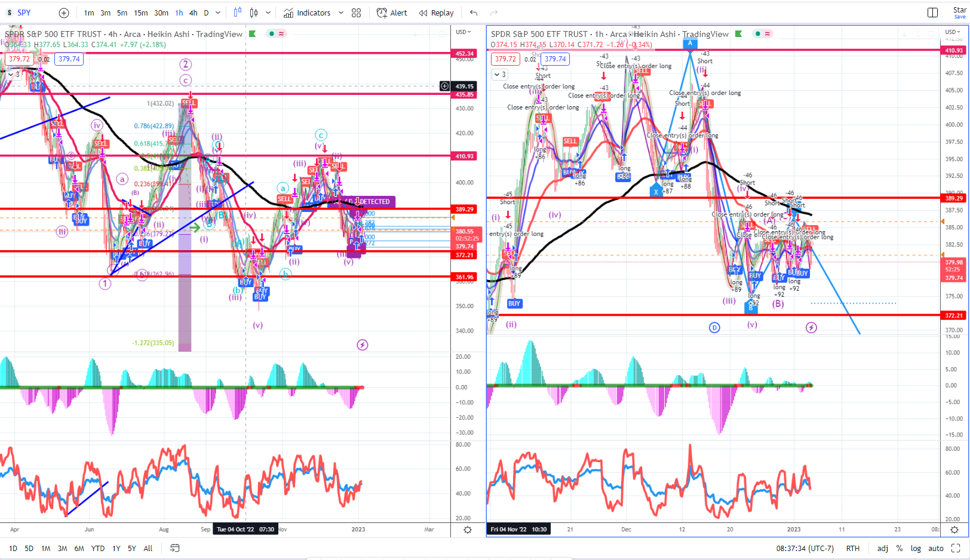The height and width of the screenshot is (560, 970).
Task: Select the 1h timeframe
Action: (179, 13)
